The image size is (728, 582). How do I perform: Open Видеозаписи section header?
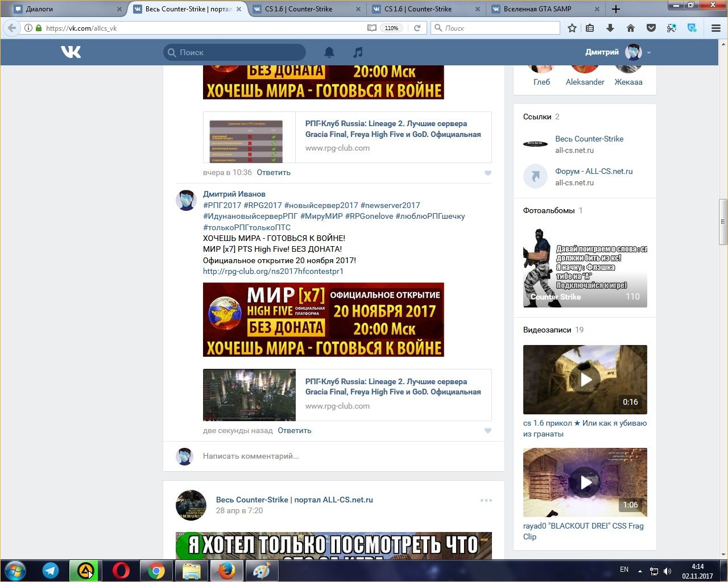(x=547, y=330)
